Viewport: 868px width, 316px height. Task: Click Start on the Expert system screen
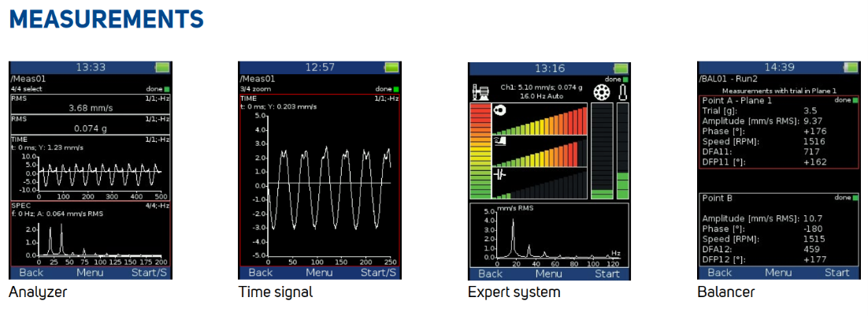coord(607,273)
